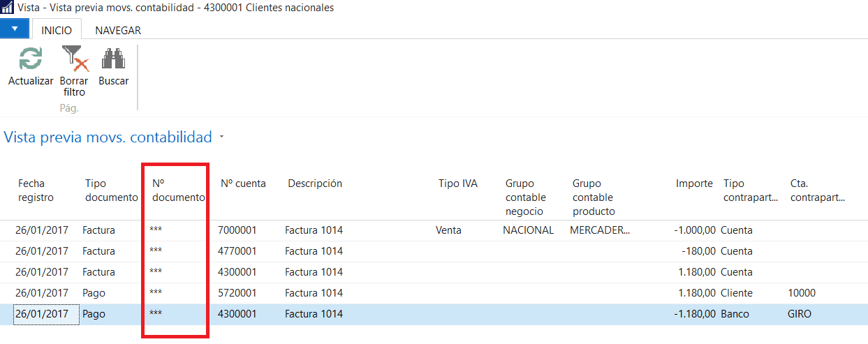The width and height of the screenshot is (868, 344).
Task: Click the MERCADER... product group cell
Action: pos(600,230)
